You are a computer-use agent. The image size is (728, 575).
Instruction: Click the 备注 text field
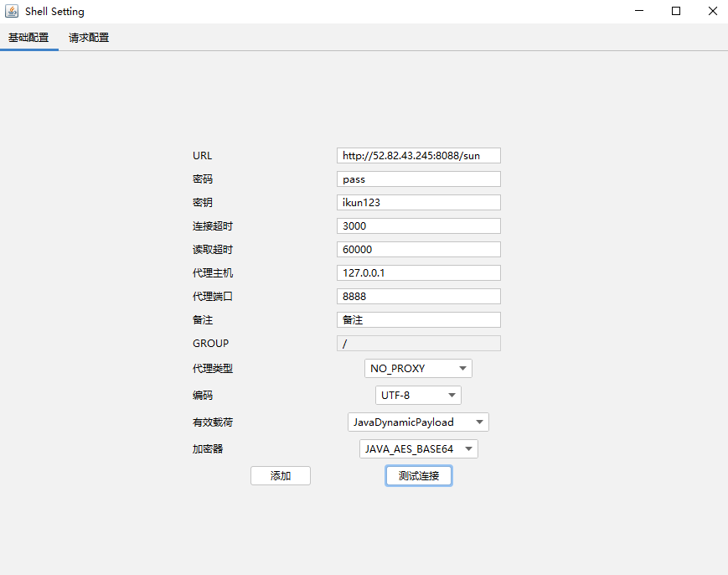[x=418, y=320]
